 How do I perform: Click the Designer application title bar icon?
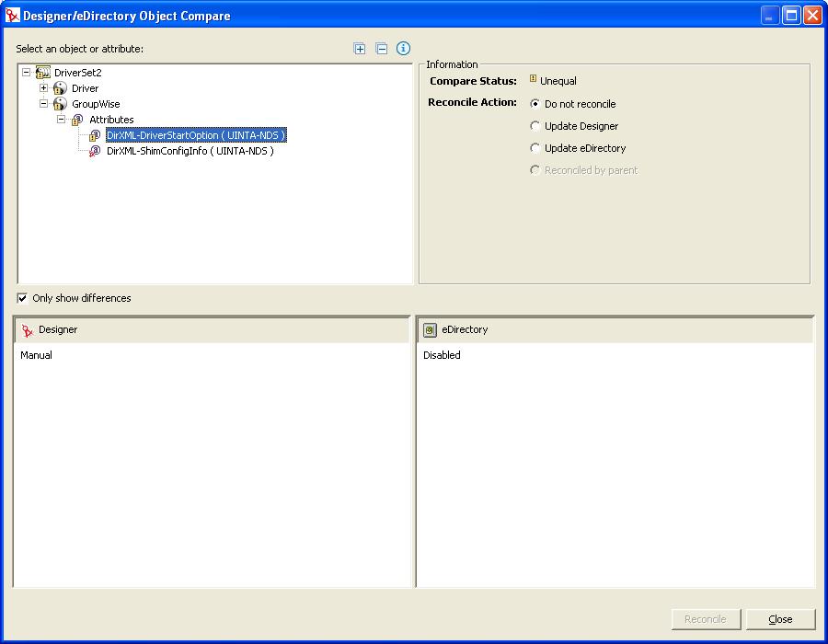point(12,16)
